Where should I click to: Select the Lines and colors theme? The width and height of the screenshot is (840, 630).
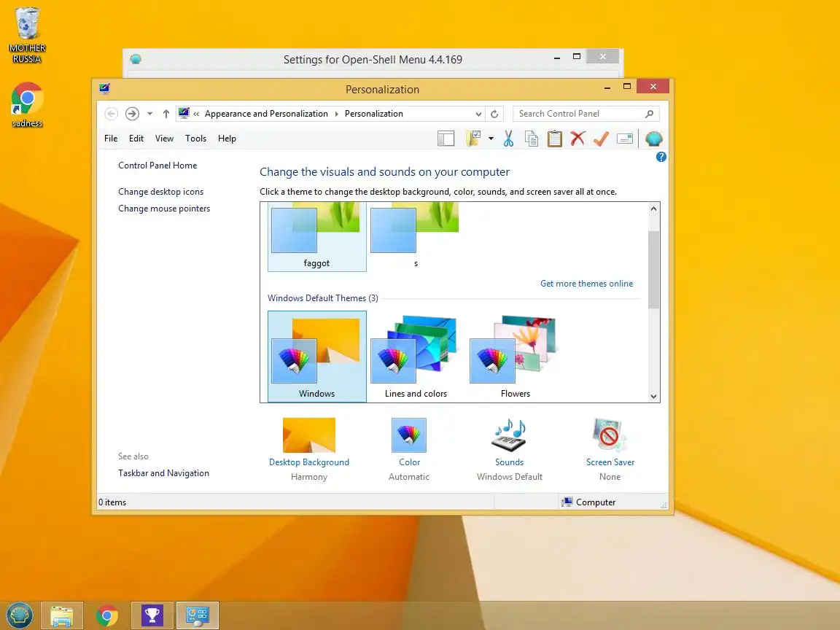(x=416, y=357)
